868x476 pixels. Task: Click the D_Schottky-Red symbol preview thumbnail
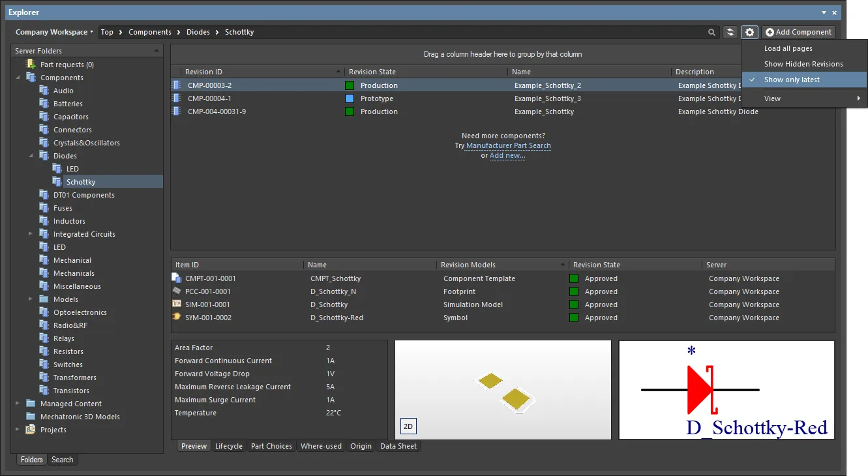click(726, 390)
